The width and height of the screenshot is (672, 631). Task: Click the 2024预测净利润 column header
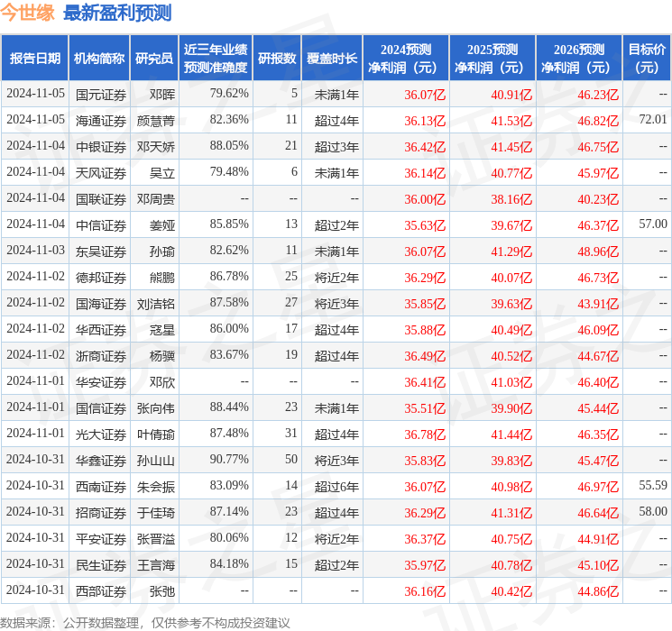[405, 59]
